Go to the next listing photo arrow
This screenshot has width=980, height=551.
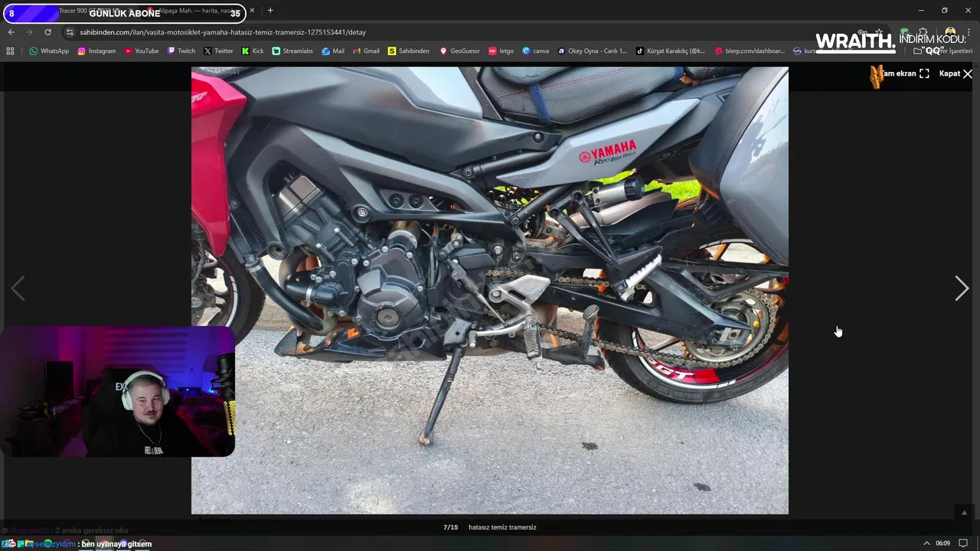click(x=962, y=289)
